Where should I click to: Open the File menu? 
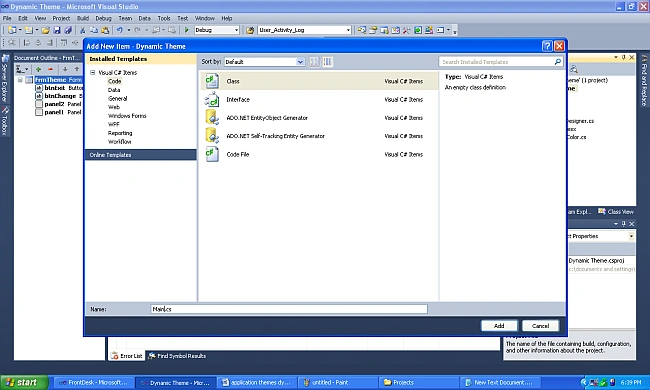7,18
